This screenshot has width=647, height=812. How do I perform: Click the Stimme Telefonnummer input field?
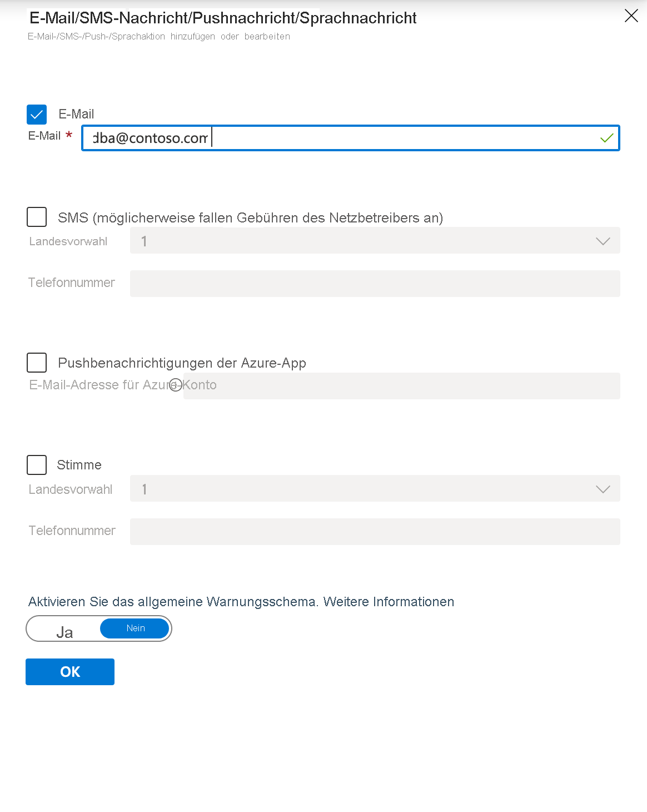[x=375, y=532]
